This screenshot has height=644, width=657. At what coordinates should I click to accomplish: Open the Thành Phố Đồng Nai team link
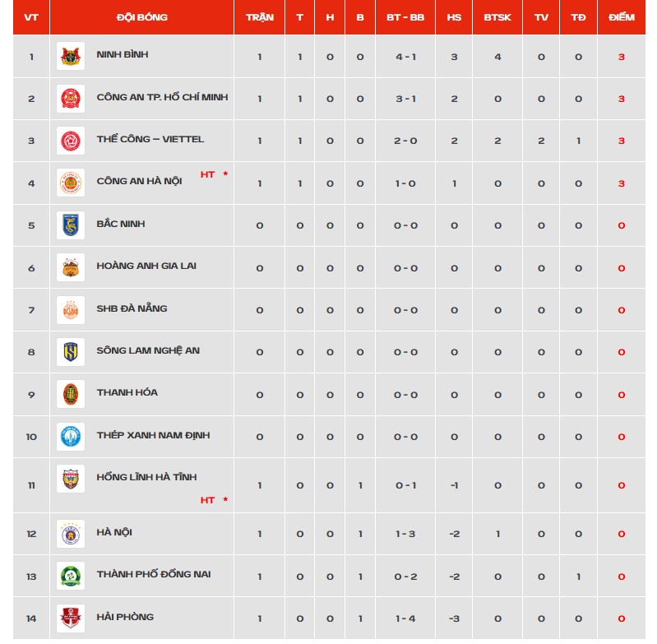tap(154, 574)
